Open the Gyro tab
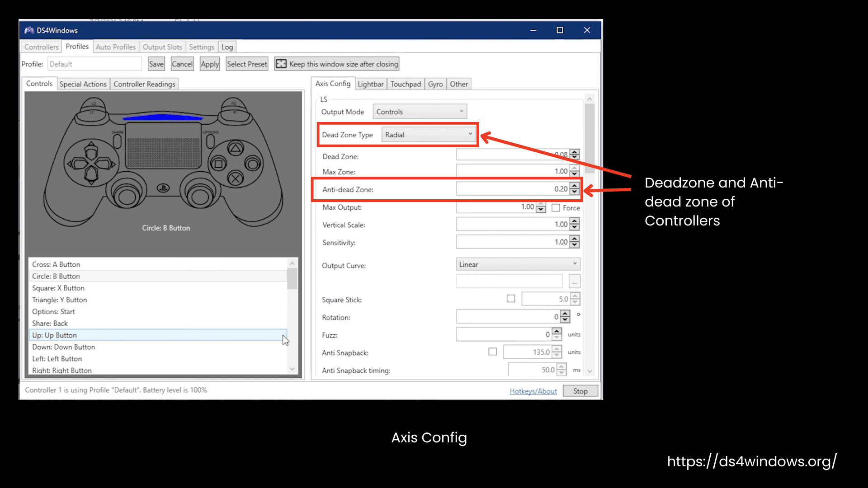This screenshot has width=868, height=488. click(435, 84)
